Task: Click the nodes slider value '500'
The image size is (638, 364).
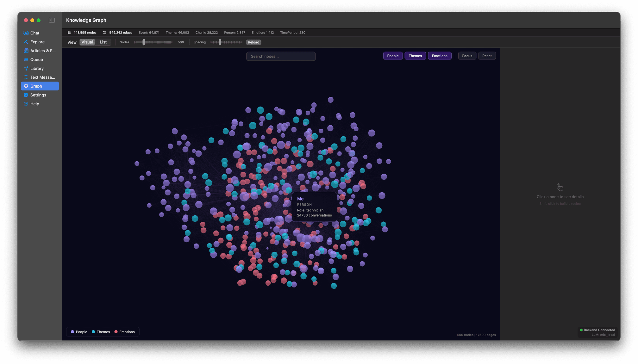Action: 181,42
